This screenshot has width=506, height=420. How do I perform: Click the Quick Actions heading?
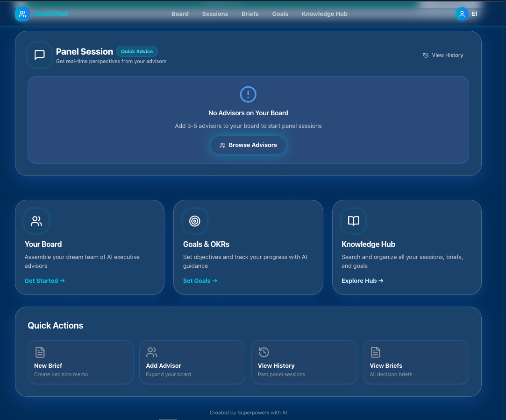pyautogui.click(x=56, y=326)
